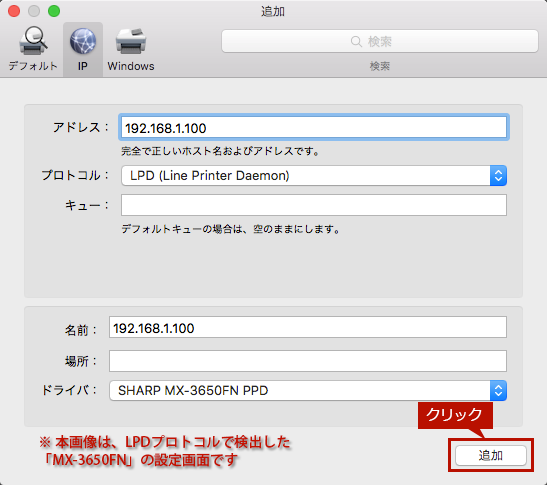Click the プロトコル: label
The height and width of the screenshot is (485, 547).
click(75, 175)
